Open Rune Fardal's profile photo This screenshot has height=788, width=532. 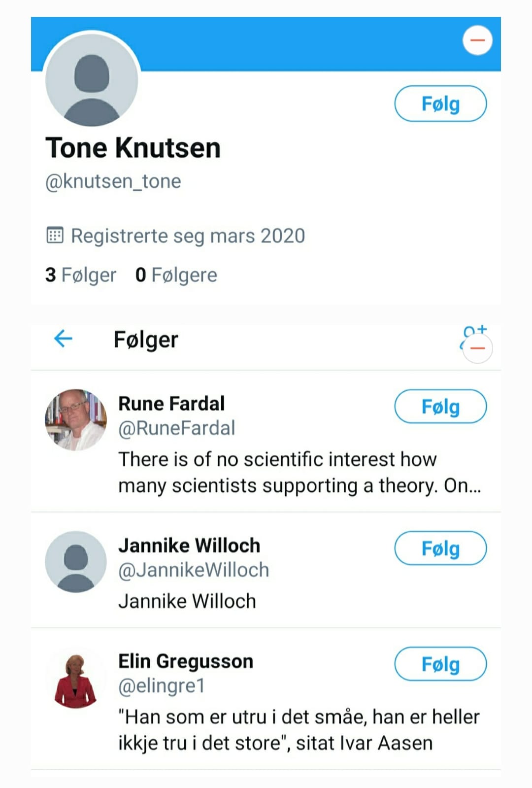(76, 420)
